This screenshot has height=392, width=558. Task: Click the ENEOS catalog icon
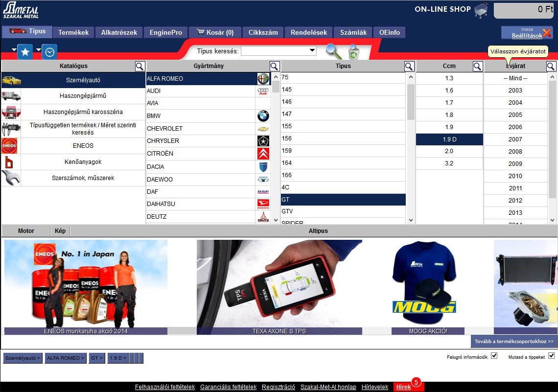click(x=9, y=146)
